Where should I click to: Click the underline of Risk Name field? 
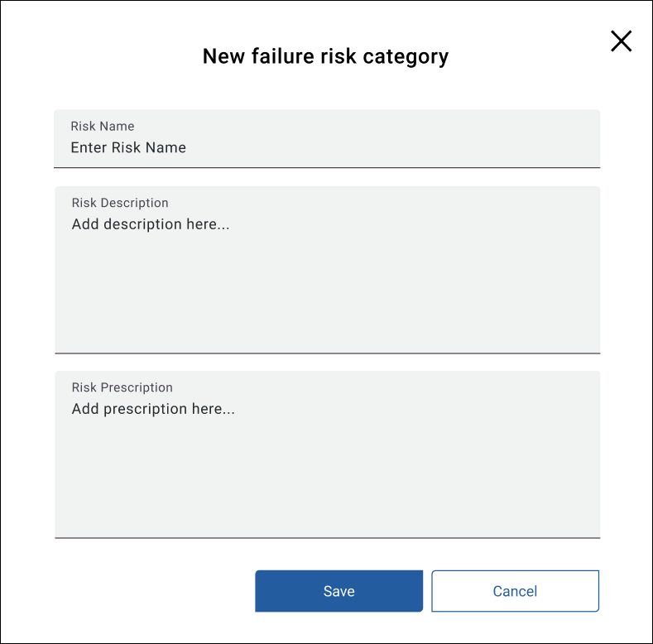click(326, 167)
